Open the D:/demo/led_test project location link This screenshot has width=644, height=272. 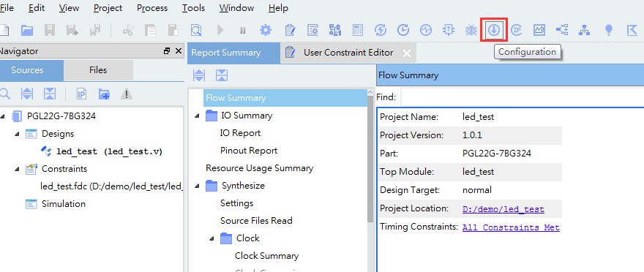click(x=503, y=210)
